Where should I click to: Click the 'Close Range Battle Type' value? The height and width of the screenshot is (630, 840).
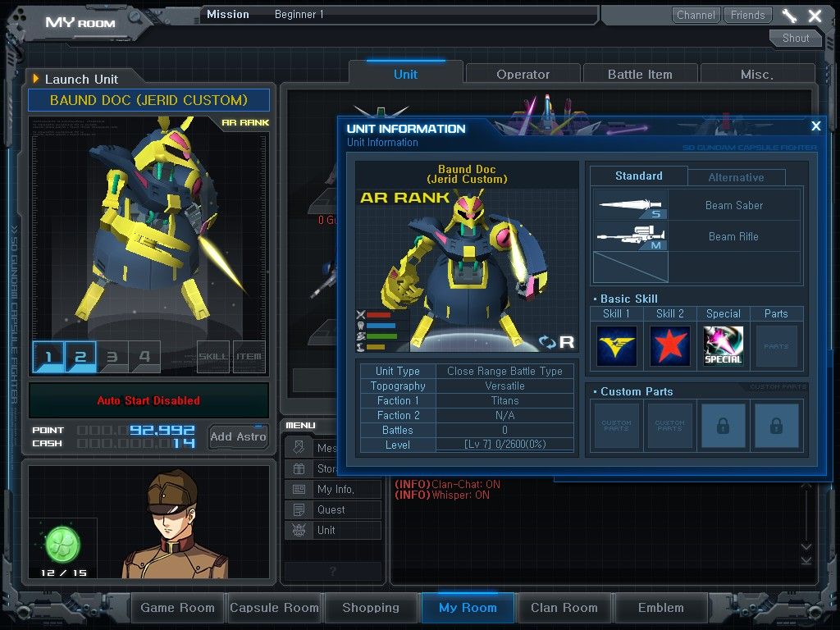[x=504, y=371]
